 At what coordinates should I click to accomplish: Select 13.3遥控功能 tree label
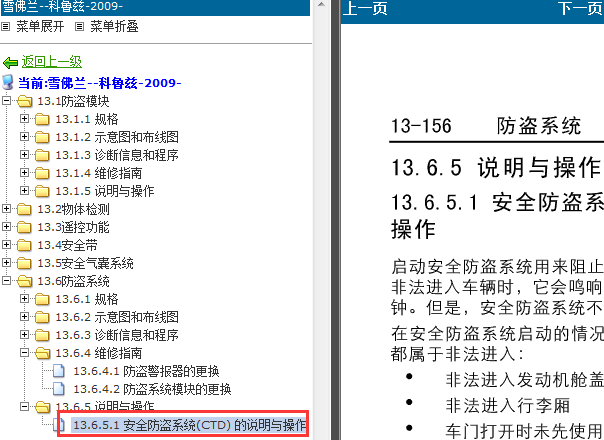73,227
